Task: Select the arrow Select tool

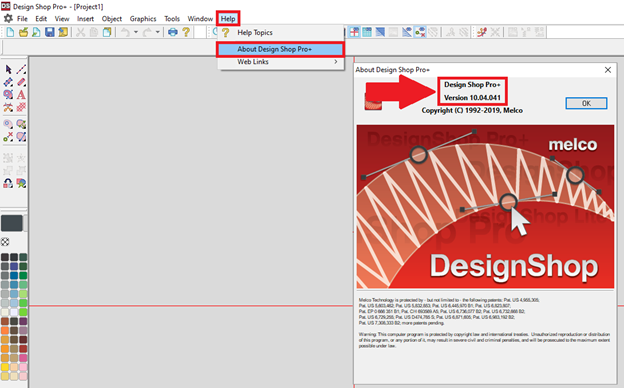Action: tap(8, 70)
